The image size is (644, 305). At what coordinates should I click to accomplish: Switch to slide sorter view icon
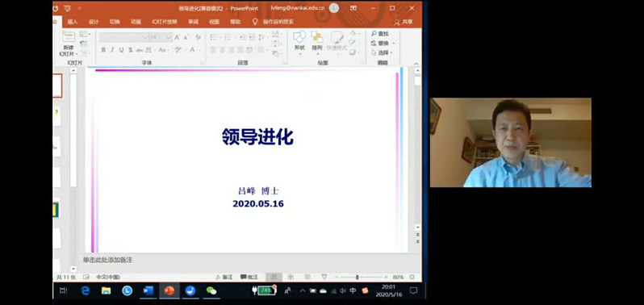coord(291,277)
